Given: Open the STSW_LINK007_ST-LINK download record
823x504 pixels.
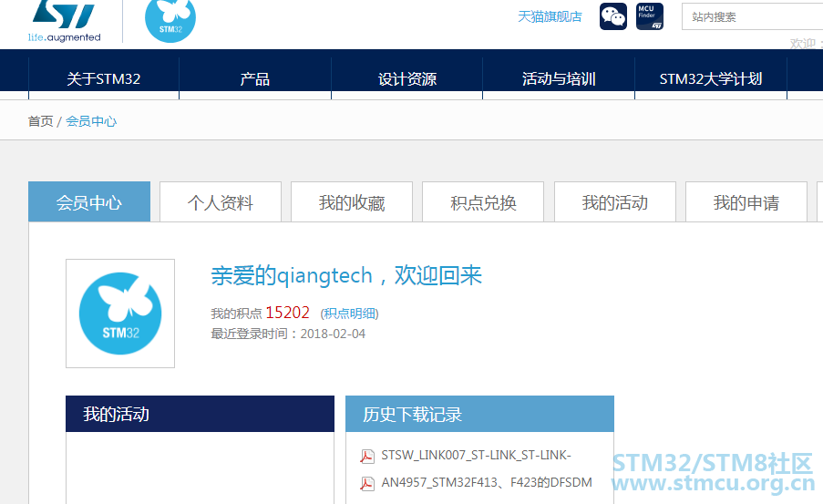Looking at the screenshot, I should [476, 455].
